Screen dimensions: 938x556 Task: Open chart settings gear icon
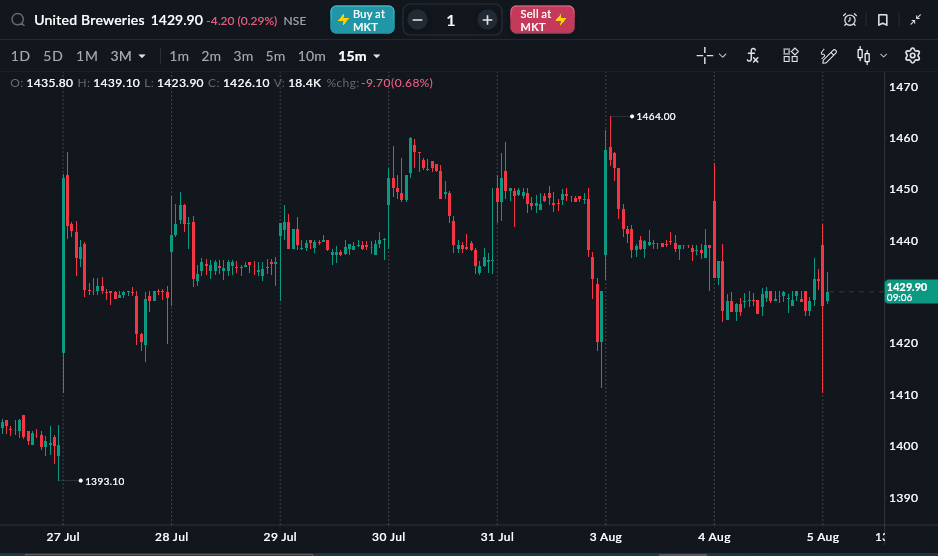[912, 56]
